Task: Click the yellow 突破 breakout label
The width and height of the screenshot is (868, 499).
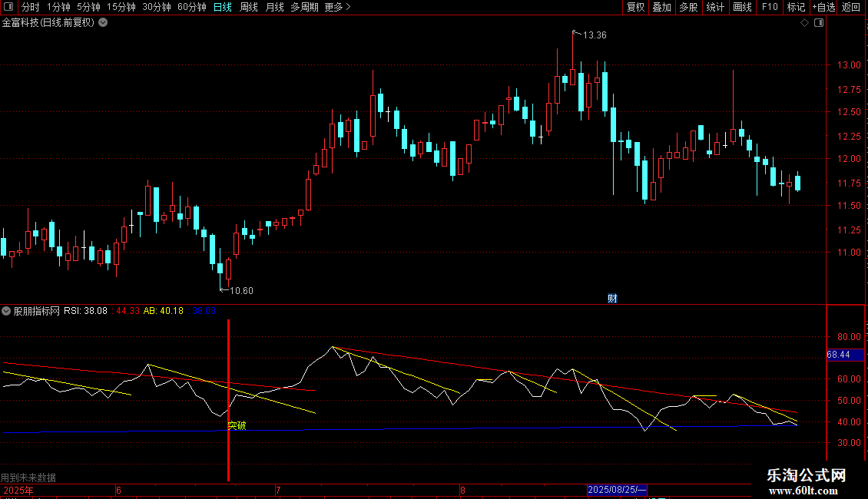Action: [x=237, y=425]
